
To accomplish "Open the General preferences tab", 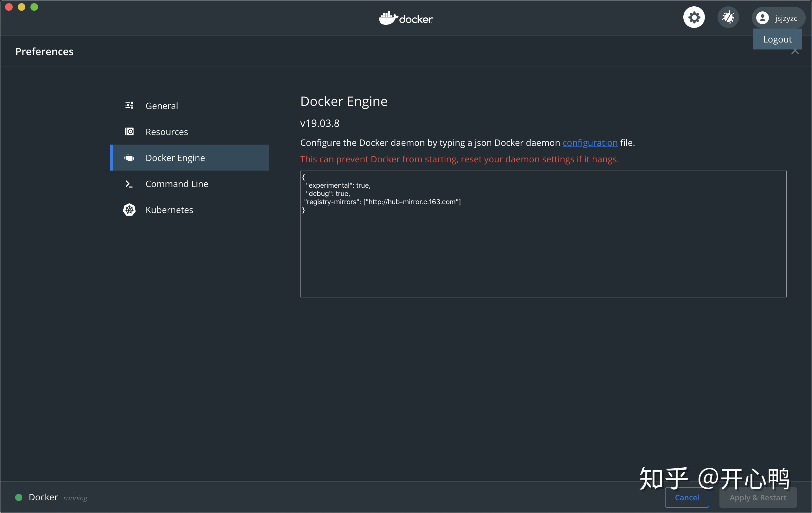I will pos(190,106).
